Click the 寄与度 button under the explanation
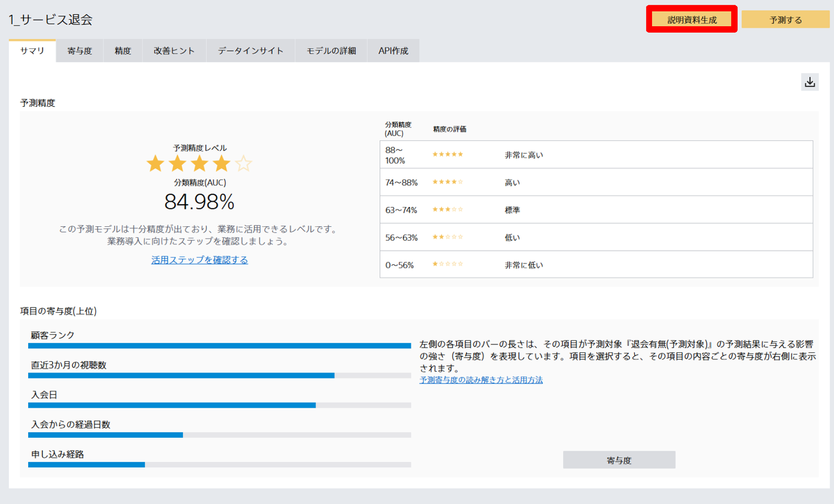Screen dimensions: 834x504 [x=618, y=460]
